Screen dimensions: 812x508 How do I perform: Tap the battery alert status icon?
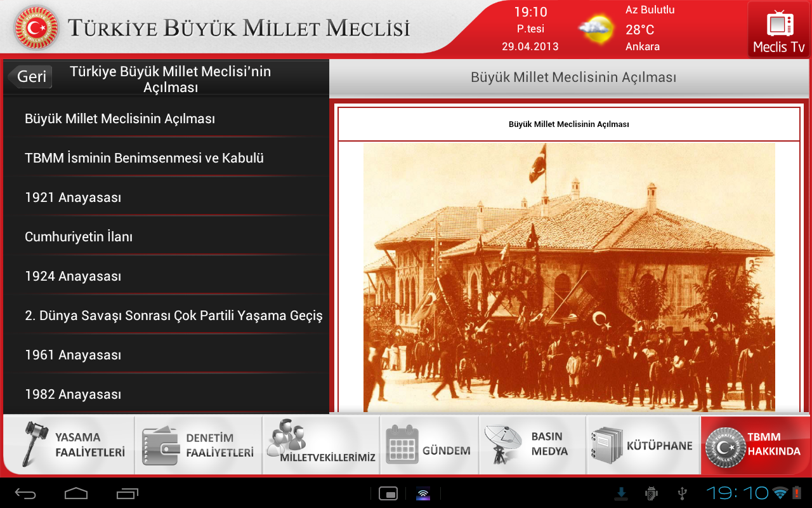point(797,493)
